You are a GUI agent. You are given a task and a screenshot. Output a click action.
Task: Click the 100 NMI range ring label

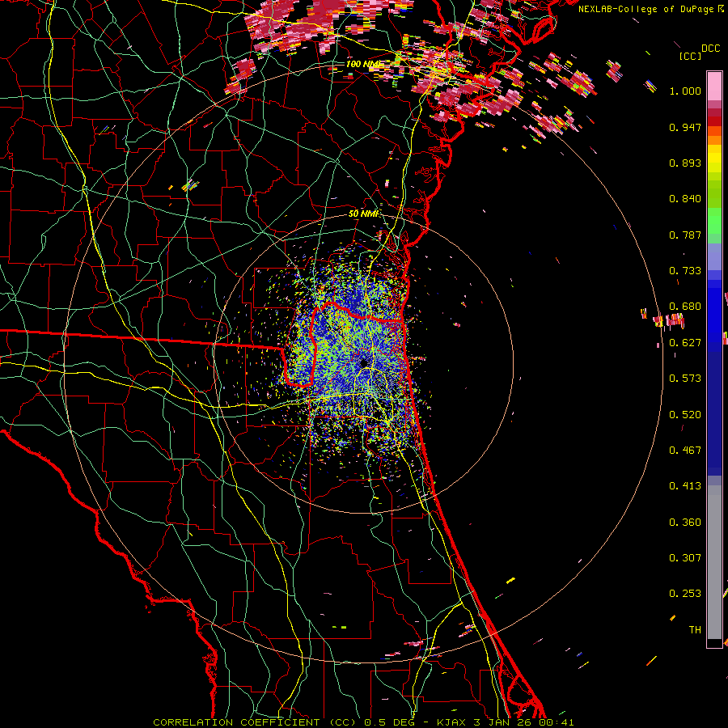(x=364, y=64)
